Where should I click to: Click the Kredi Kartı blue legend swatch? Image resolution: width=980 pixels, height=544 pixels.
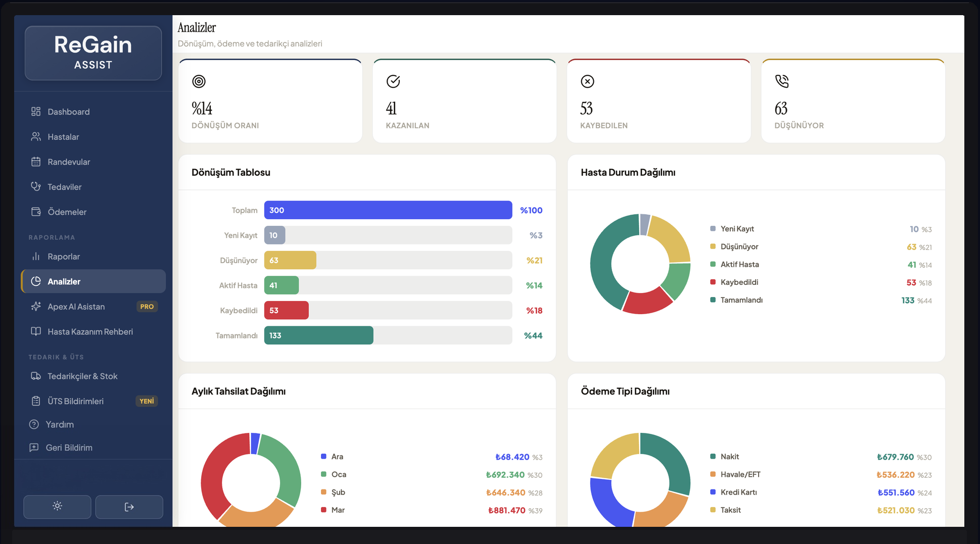coord(713,492)
